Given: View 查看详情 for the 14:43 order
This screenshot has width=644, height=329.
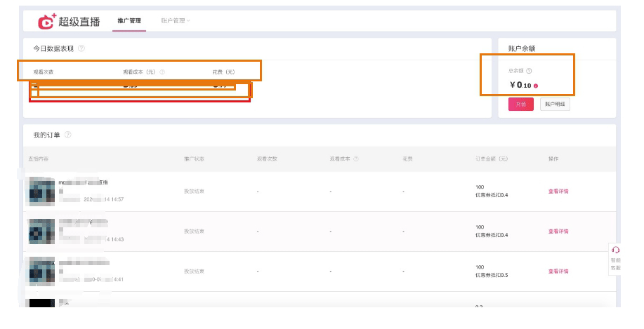Looking at the screenshot, I should 558,231.
